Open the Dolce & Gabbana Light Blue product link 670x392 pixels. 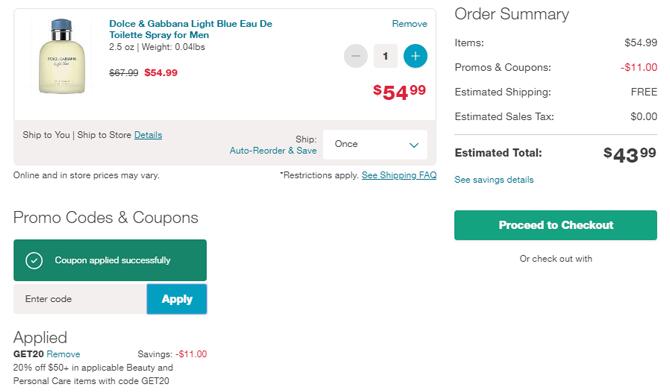click(191, 29)
